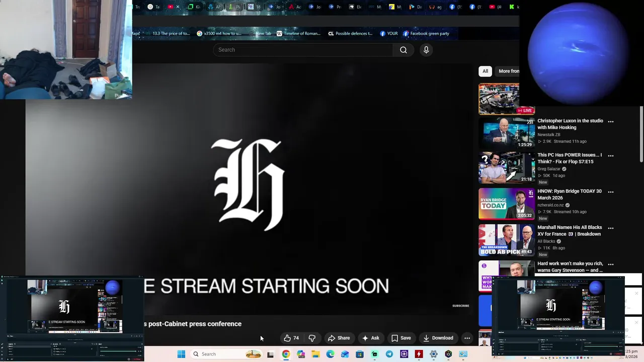Switch to the El browser tab
644x362 pixels.
(x=355, y=7)
